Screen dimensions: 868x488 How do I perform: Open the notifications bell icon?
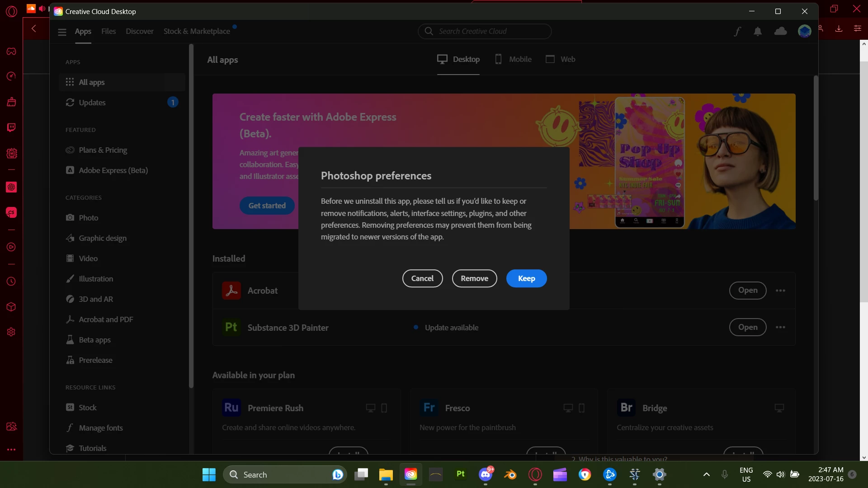tap(758, 31)
